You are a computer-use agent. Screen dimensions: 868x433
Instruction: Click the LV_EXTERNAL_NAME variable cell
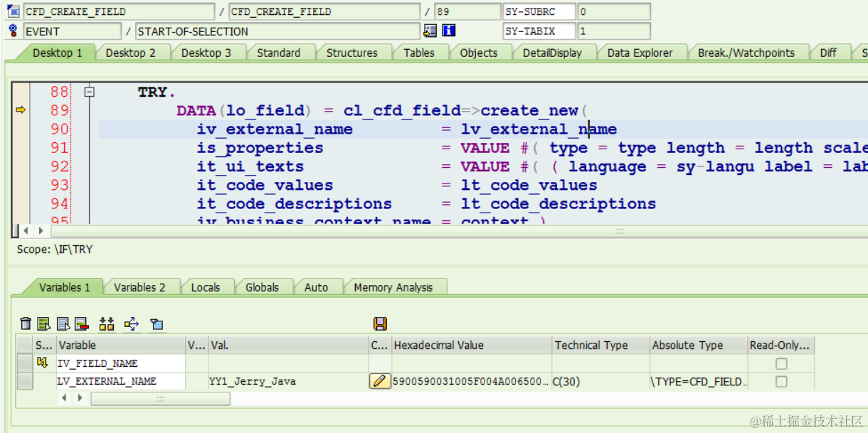tap(120, 381)
